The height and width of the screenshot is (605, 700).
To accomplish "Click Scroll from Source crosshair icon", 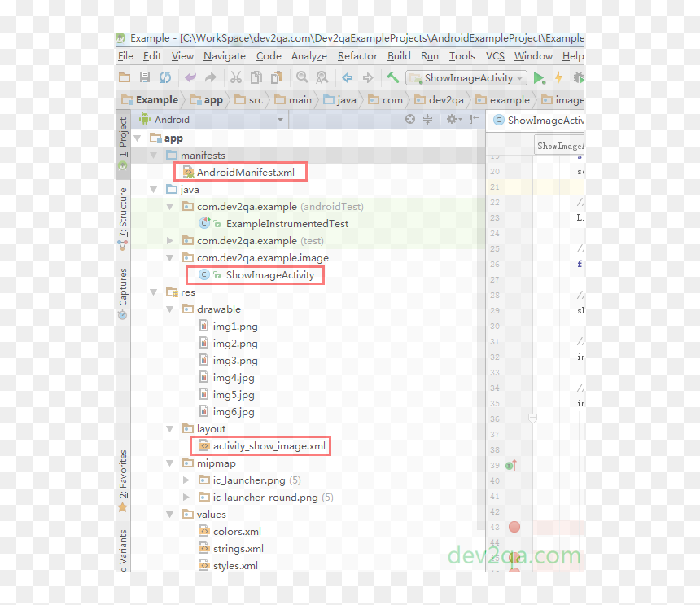I will (409, 119).
